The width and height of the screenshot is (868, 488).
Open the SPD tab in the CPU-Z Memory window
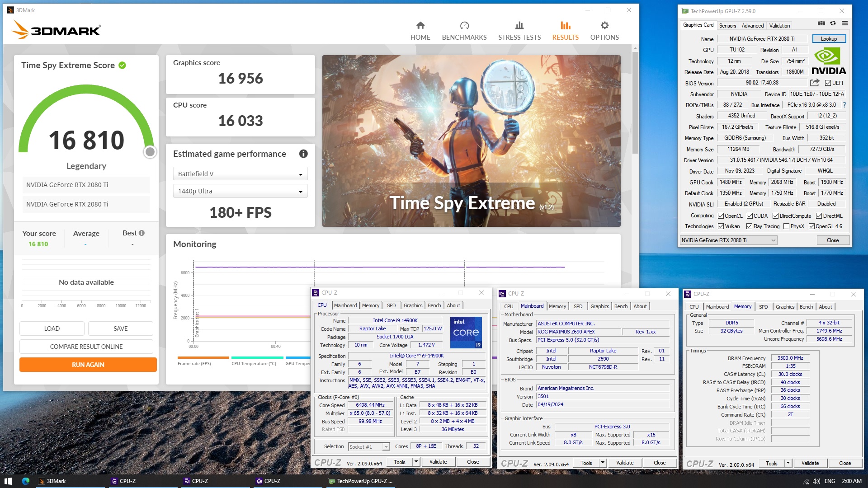click(x=763, y=307)
